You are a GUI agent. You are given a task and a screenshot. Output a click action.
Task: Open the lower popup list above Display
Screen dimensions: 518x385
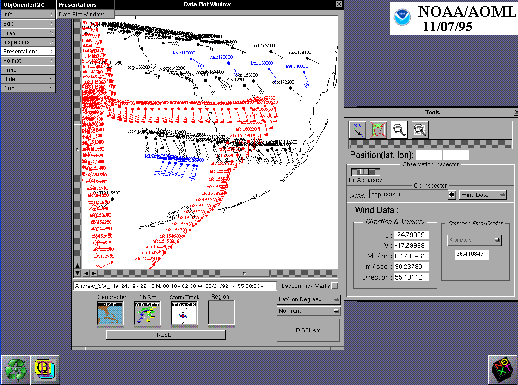pyautogui.click(x=308, y=311)
